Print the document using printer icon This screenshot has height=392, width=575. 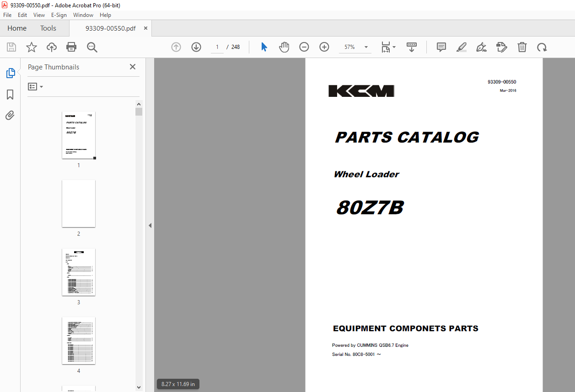point(71,47)
